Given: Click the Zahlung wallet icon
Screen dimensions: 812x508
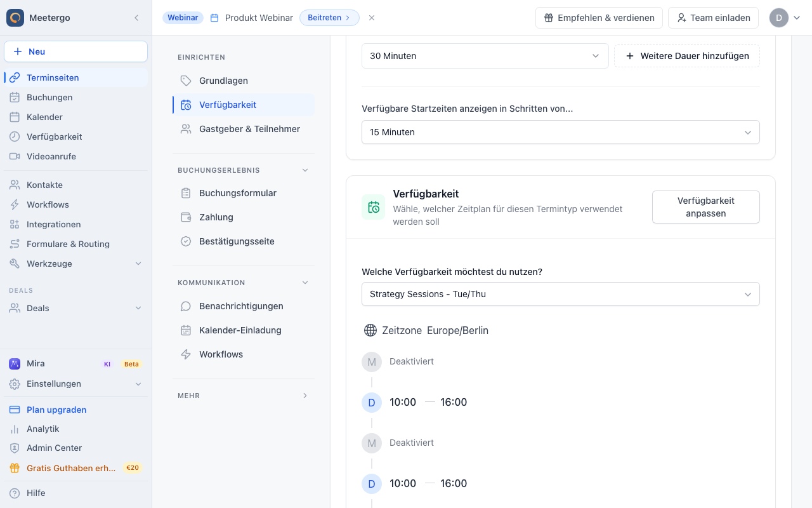Looking at the screenshot, I should coord(186,217).
